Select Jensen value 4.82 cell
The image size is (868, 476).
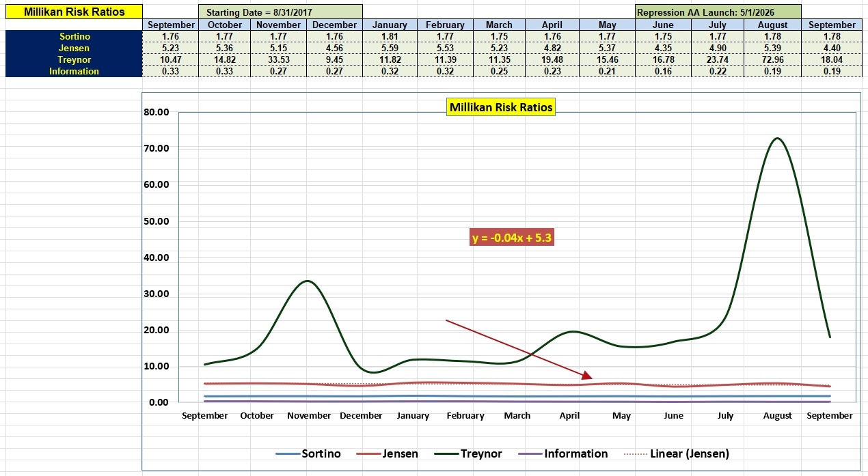[x=552, y=48]
